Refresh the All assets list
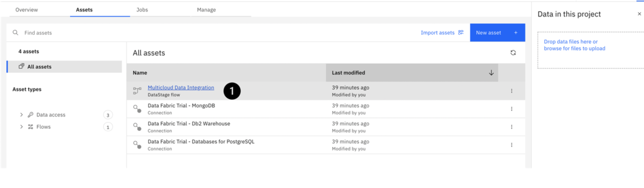 (513, 53)
